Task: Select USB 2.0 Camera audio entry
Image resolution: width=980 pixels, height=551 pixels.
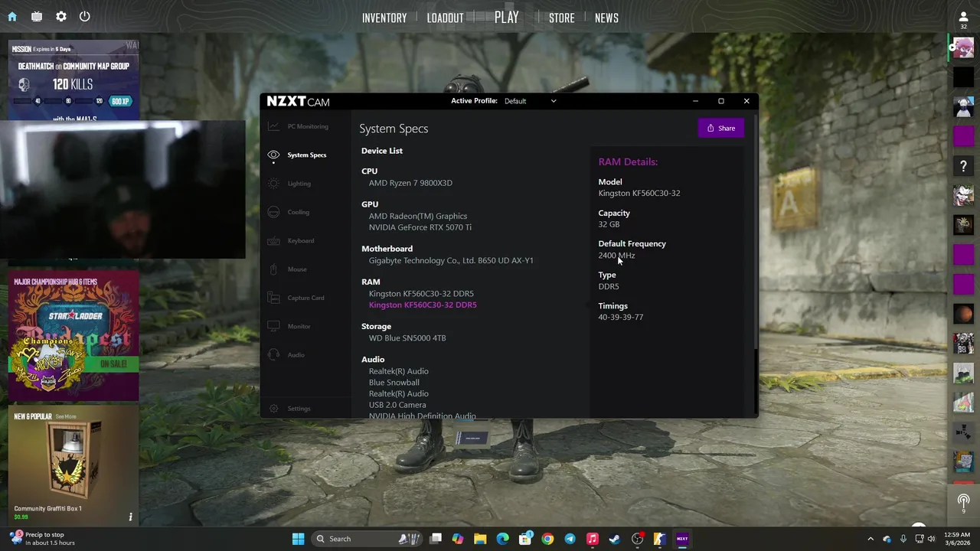Action: pyautogui.click(x=397, y=405)
